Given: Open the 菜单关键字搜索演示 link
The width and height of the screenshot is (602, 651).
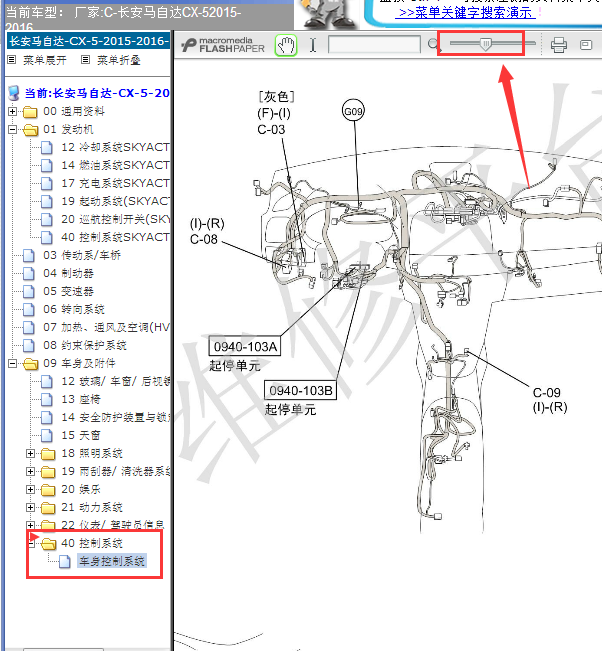Looking at the screenshot, I should click(466, 13).
